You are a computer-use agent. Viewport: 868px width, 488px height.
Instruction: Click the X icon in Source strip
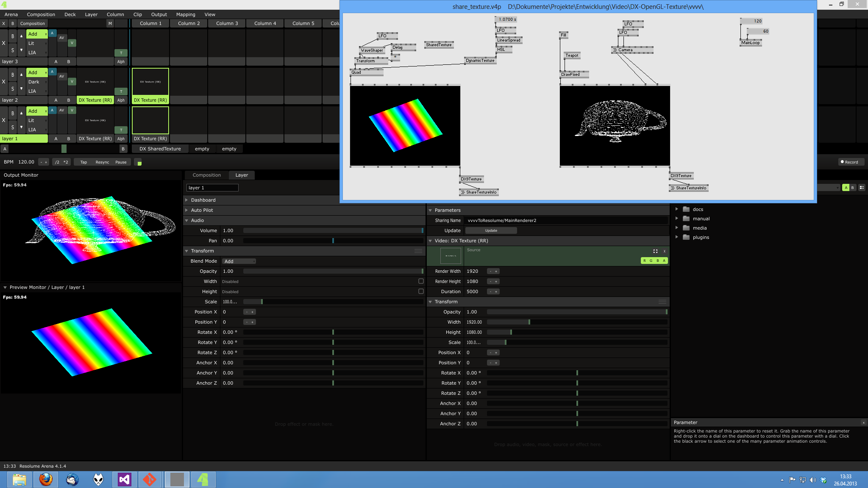[x=665, y=251]
